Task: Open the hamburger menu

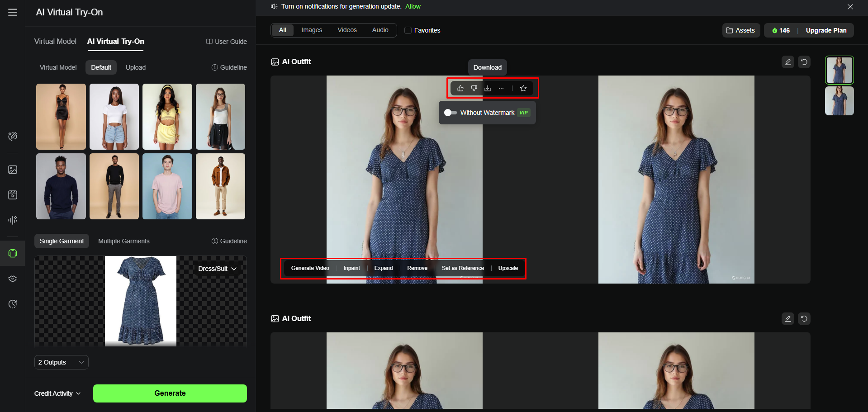Action: click(13, 12)
